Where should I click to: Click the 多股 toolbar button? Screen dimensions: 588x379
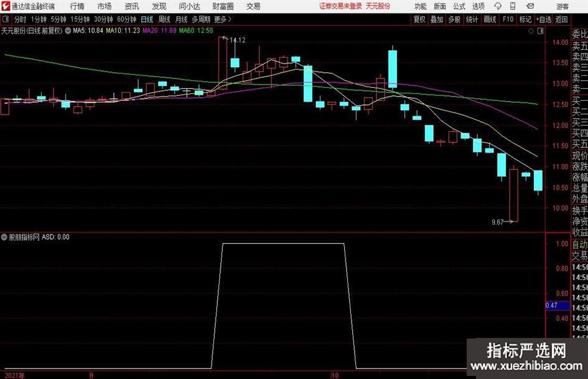coord(454,19)
